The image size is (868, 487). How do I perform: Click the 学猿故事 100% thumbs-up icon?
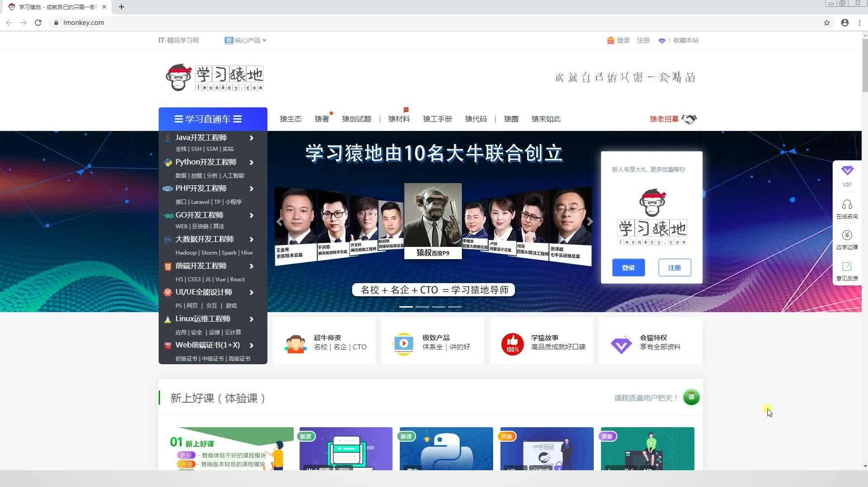(x=512, y=343)
